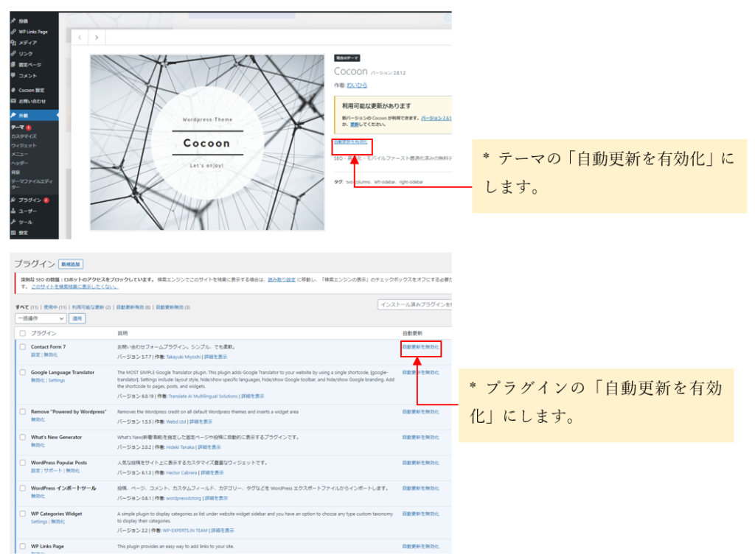Go to next theme with right arrow
Viewport: 755px width, 560px height.
(97, 38)
